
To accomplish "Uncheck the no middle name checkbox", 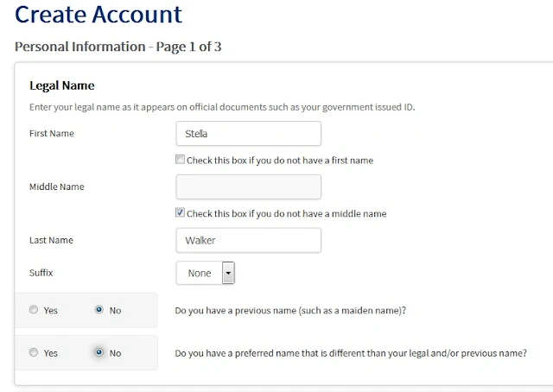I will click(180, 212).
